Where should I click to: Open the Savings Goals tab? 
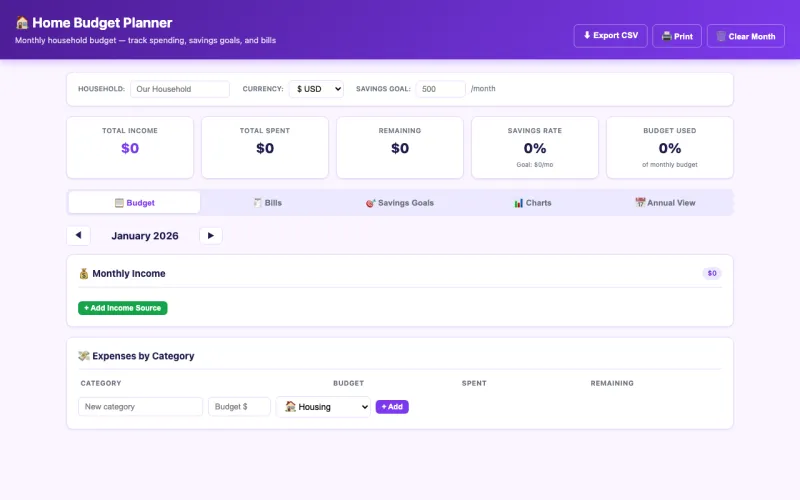click(400, 203)
